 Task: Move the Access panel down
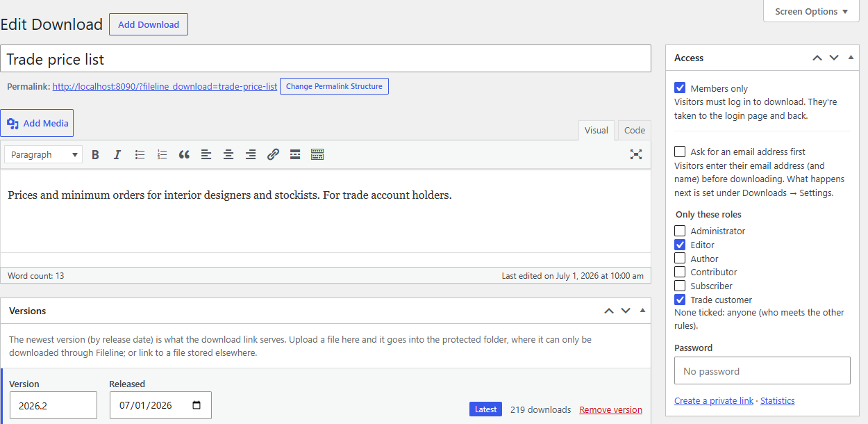[x=834, y=58]
